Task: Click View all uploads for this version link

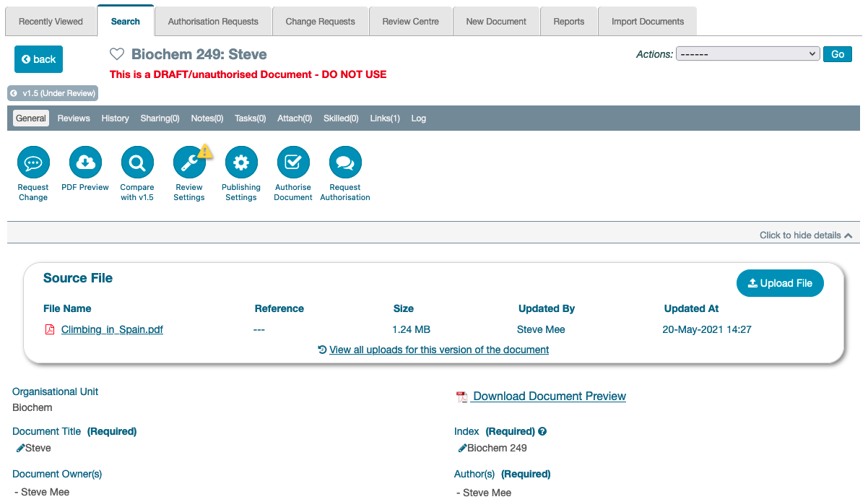Action: click(439, 350)
